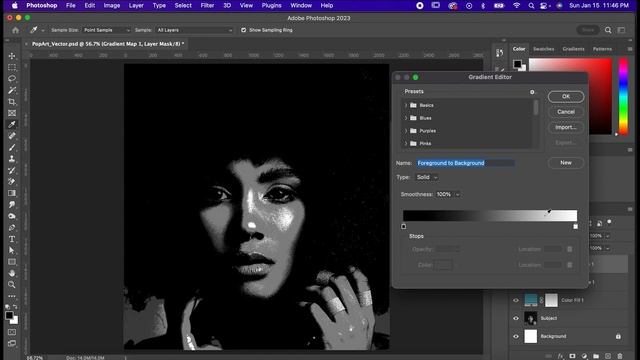
Task: Open Gradient Editor presets gear menu
Action: pyautogui.click(x=533, y=92)
